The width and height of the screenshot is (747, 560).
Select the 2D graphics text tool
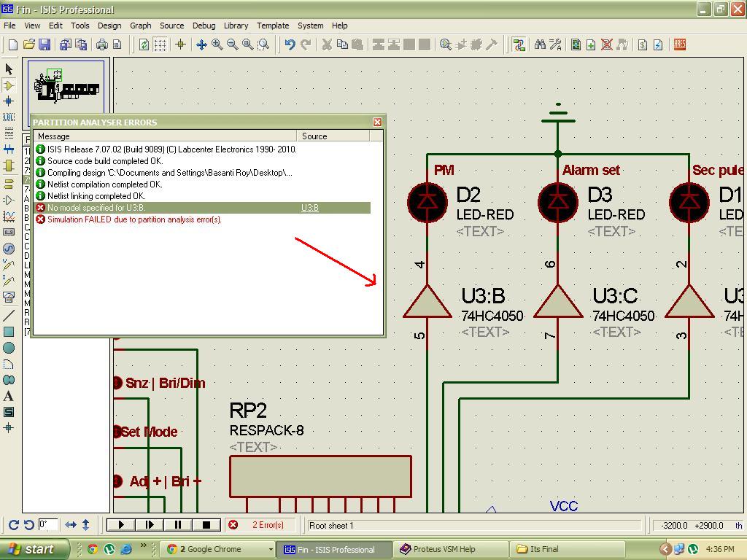[8, 394]
